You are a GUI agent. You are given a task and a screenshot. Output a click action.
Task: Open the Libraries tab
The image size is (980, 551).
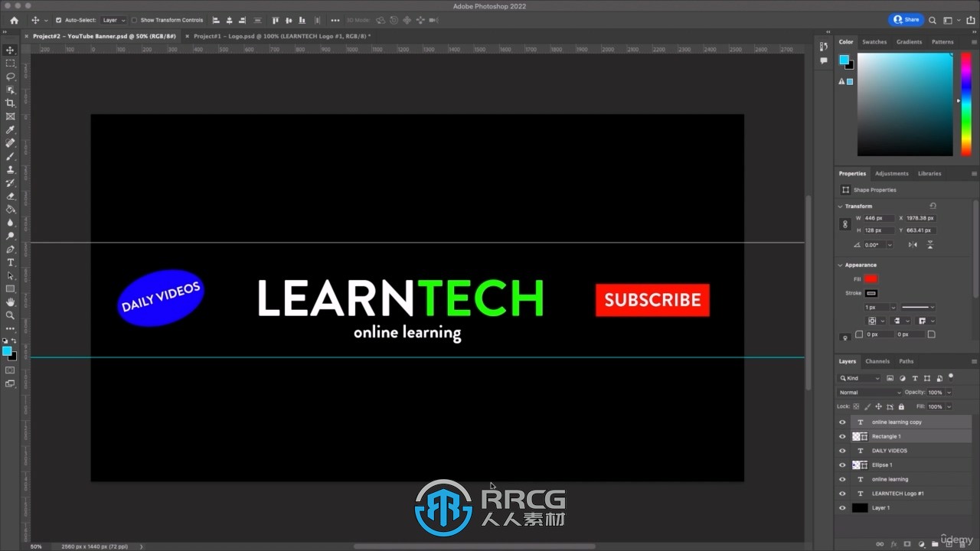[x=929, y=174]
